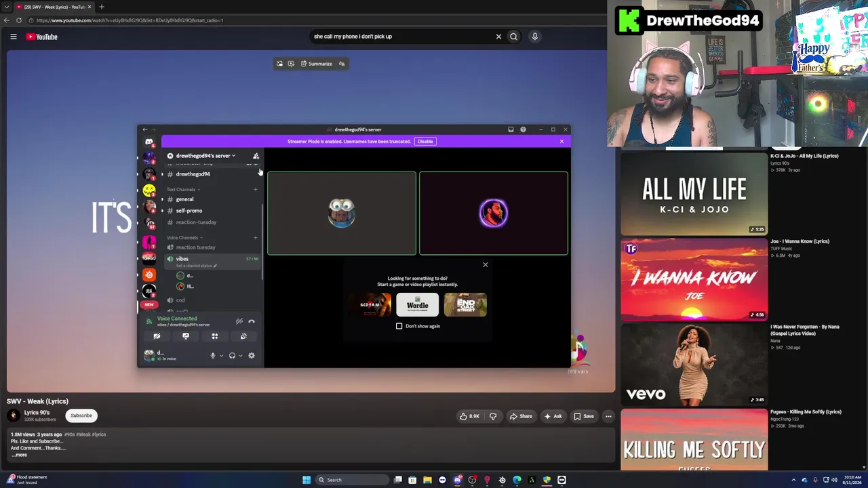
Task: Open a new browser tab
Action: pyautogui.click(x=102, y=7)
